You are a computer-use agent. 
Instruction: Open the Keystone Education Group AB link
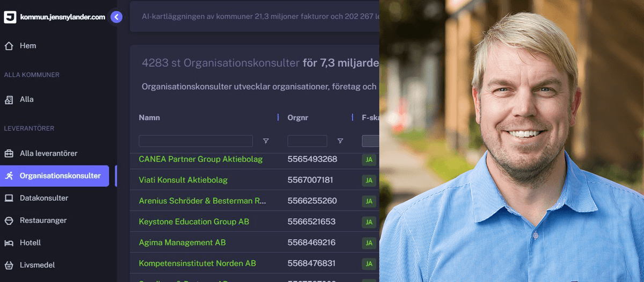194,222
